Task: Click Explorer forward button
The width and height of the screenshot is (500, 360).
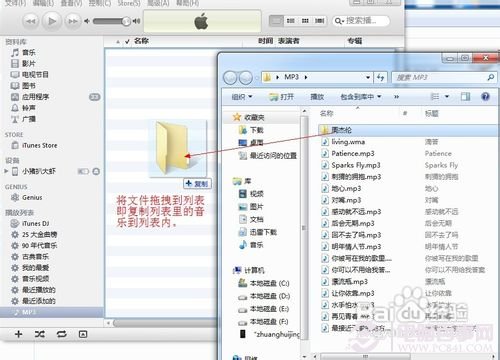Action: point(246,78)
